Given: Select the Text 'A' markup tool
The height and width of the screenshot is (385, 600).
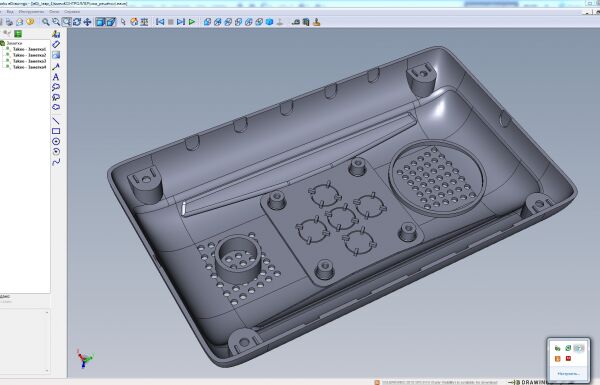Looking at the screenshot, I should (56, 77).
